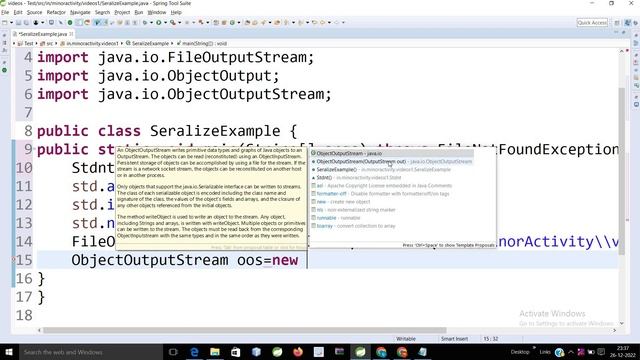Click the horizontal editor scrollbar
The width and height of the screenshot is (640, 360).
point(244,330)
